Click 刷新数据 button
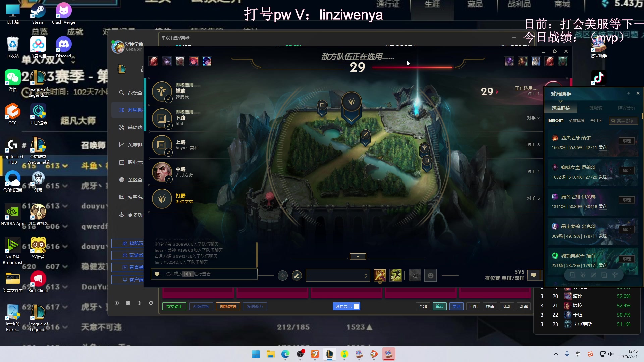 [x=228, y=306]
